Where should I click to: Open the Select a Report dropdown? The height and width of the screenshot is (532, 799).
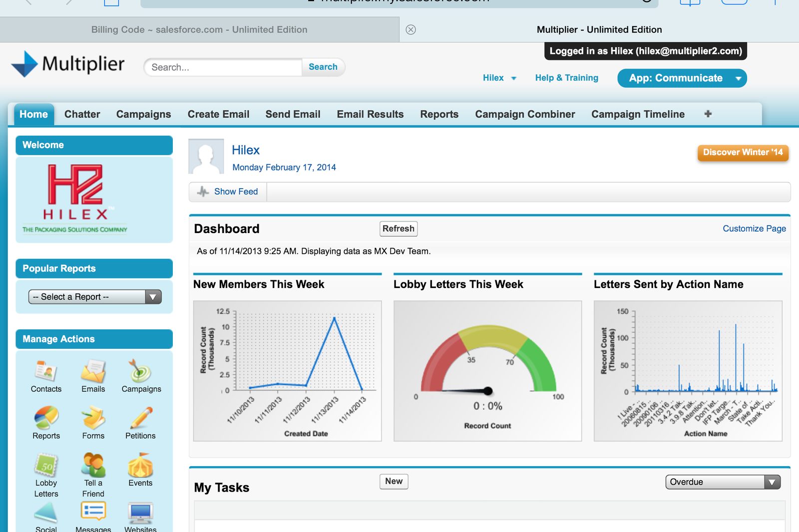click(x=95, y=297)
